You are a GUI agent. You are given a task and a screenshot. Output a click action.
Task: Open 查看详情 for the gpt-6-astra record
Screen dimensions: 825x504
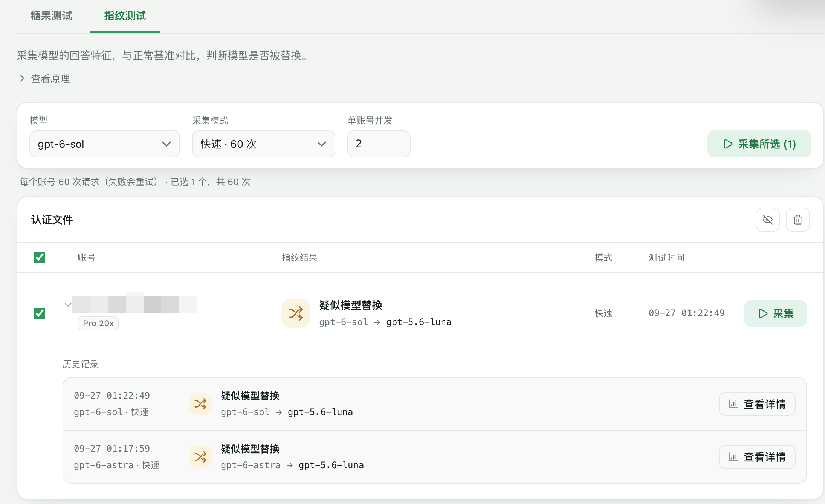point(757,457)
